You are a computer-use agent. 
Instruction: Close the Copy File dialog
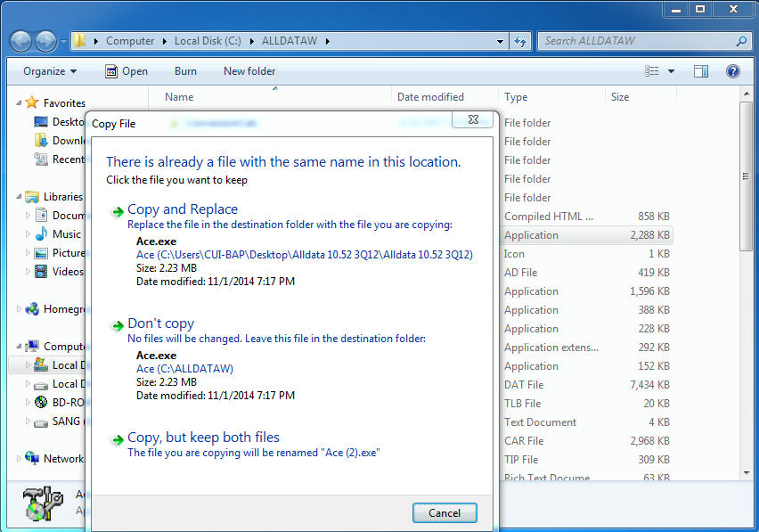[473, 119]
